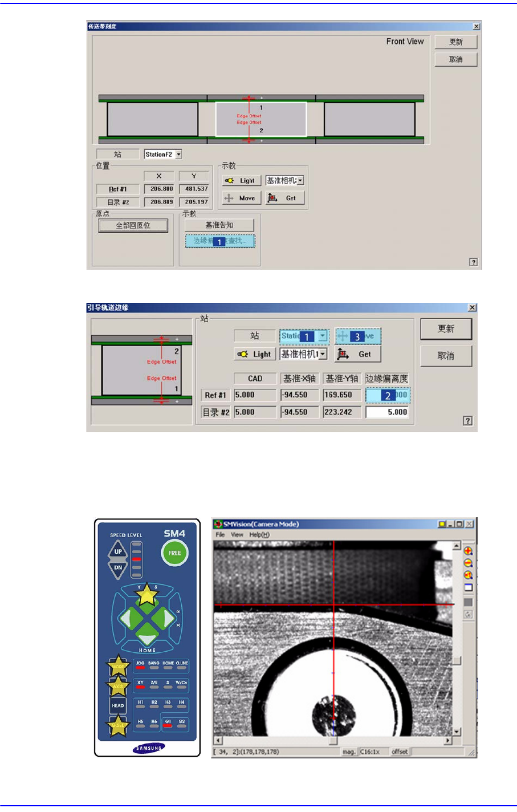
Task: Click the SMVision horizontal scrollbar thumb
Action: point(333,740)
